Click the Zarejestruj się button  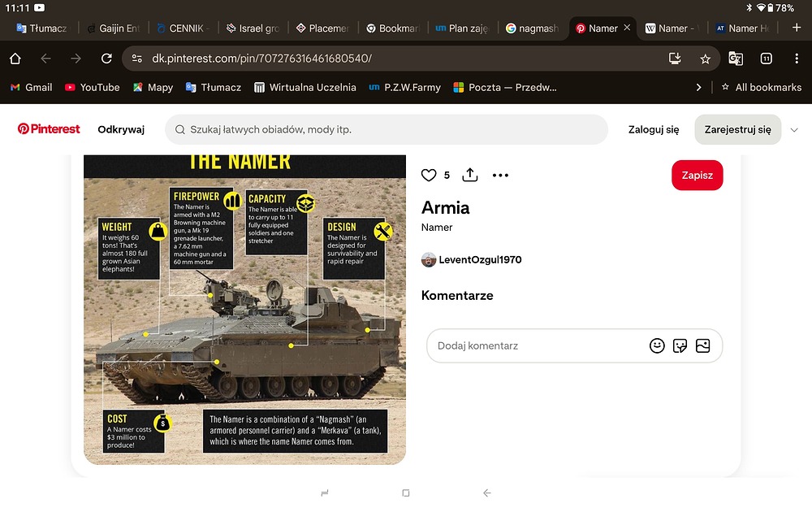coord(737,129)
